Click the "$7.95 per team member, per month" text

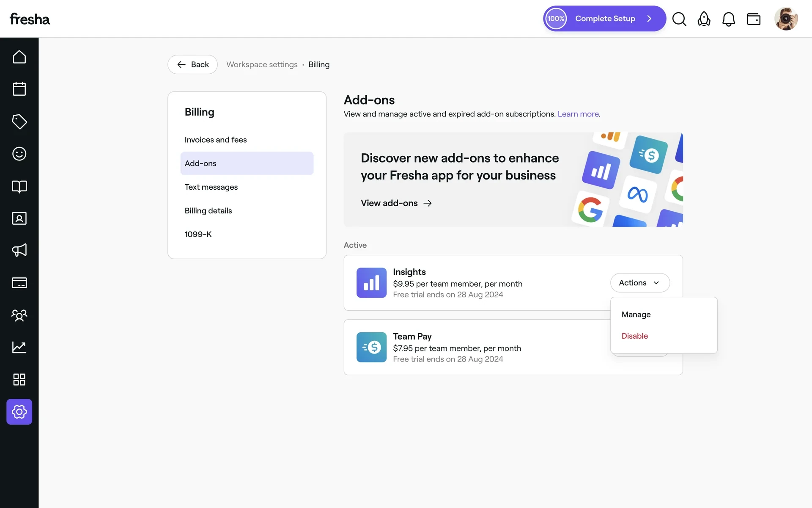pyautogui.click(x=457, y=348)
